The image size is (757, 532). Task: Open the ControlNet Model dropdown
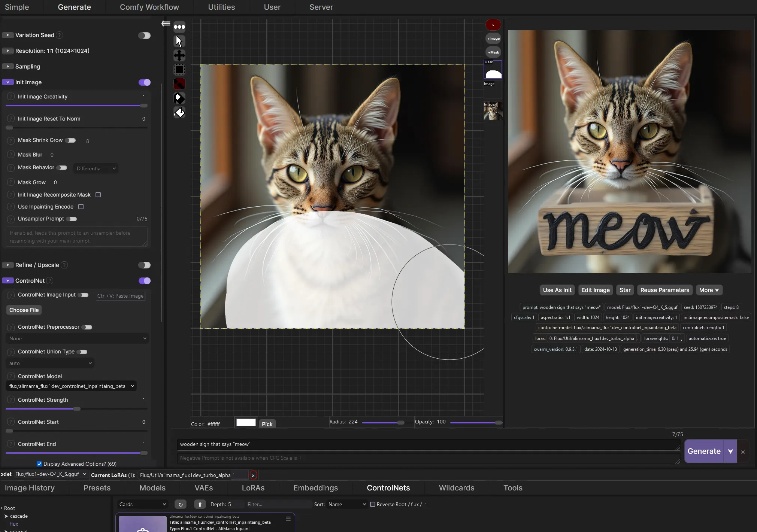click(71, 386)
